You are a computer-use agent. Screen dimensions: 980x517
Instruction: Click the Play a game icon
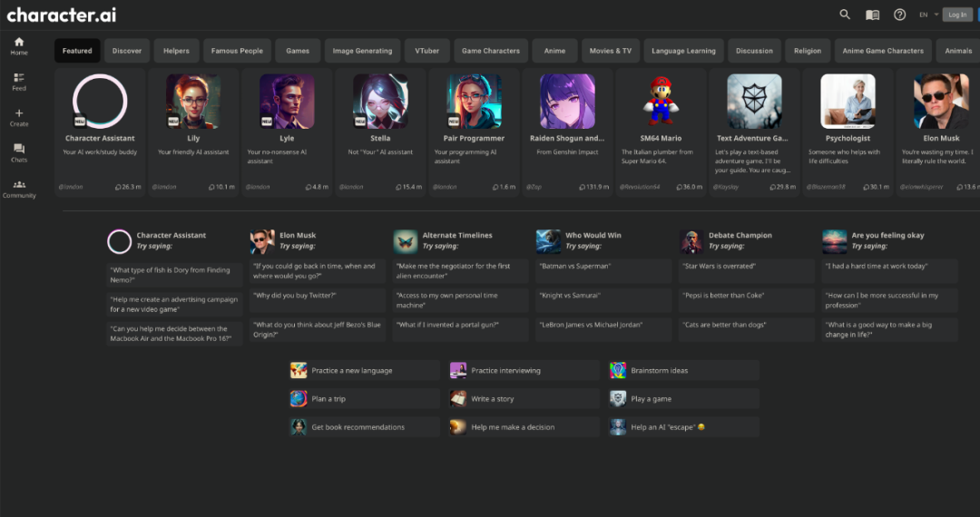coord(618,398)
